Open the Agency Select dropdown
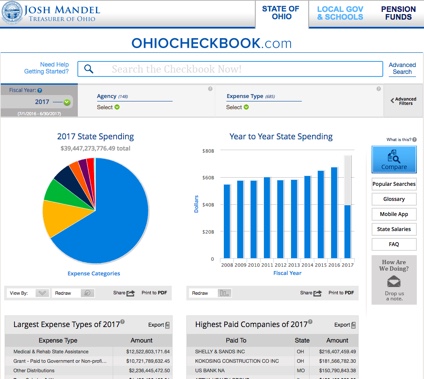This screenshot has height=379, width=424. (108, 107)
